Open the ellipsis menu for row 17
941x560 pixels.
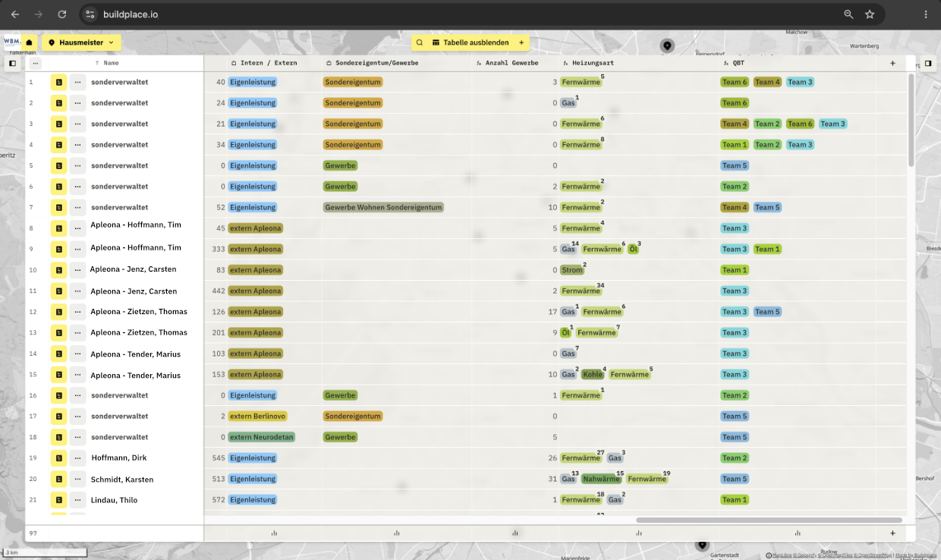(x=77, y=417)
